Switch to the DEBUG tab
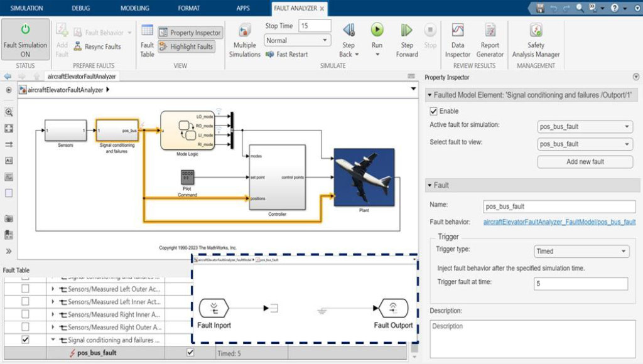The height and width of the screenshot is (364, 643). (81, 8)
